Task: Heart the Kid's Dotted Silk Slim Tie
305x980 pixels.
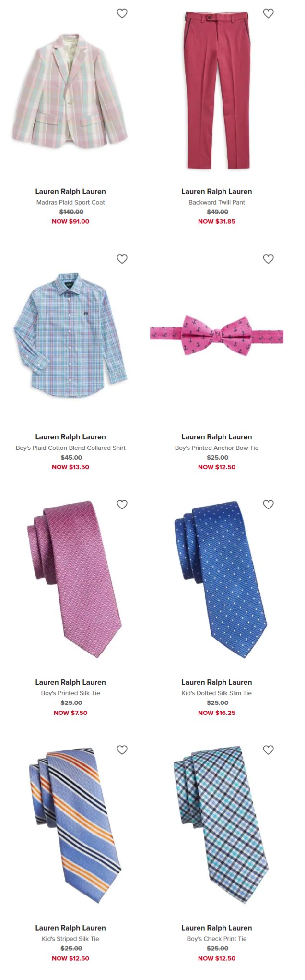Action: [x=269, y=505]
